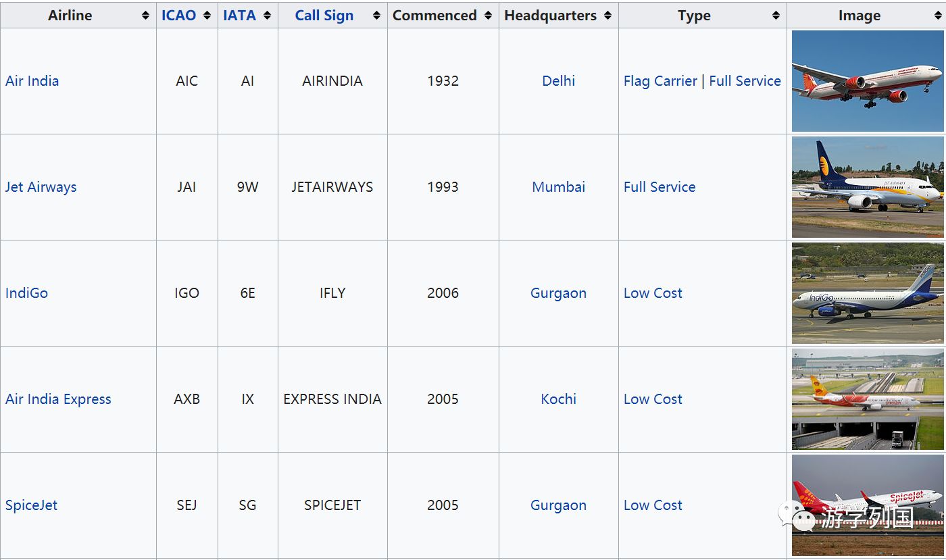946x560 pixels.
Task: Open Low Cost link in SpiceJet row
Action: 653,505
